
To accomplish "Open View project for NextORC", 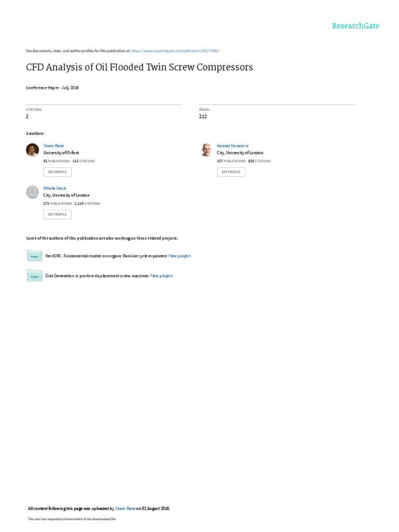I will 179,256.
